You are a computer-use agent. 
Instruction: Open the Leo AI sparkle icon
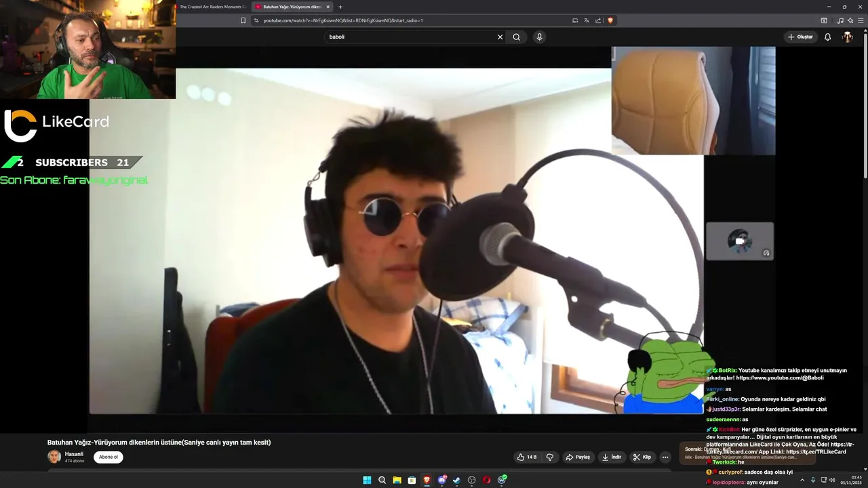coord(850,20)
